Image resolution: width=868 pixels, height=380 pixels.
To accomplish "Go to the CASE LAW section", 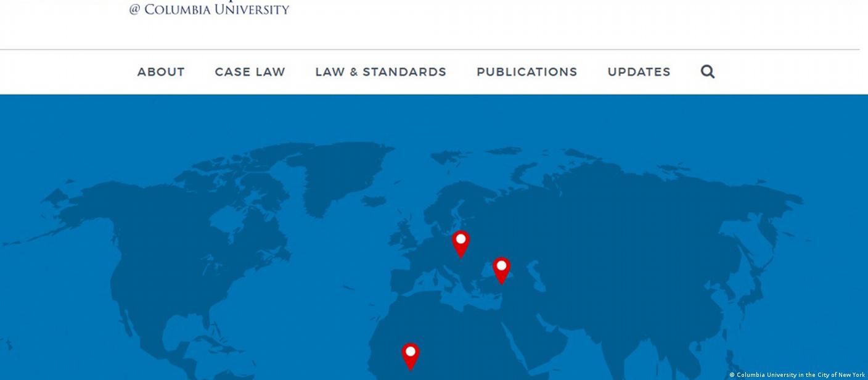I will [250, 72].
